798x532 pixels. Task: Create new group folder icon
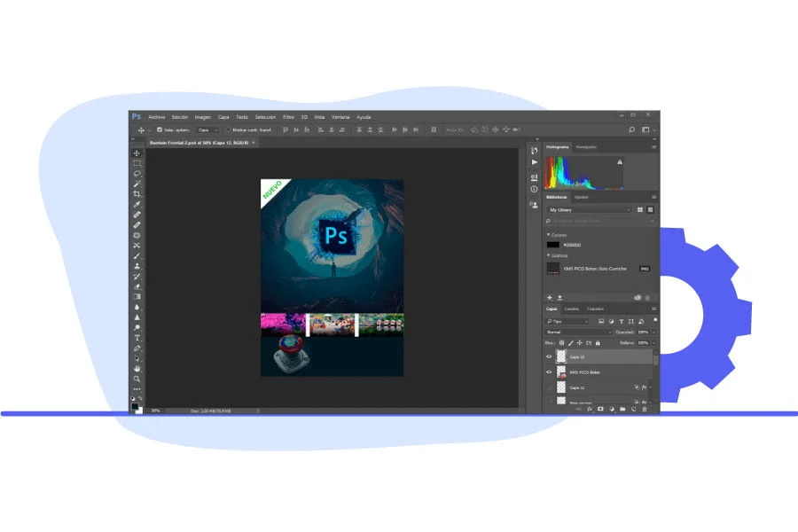[622, 410]
